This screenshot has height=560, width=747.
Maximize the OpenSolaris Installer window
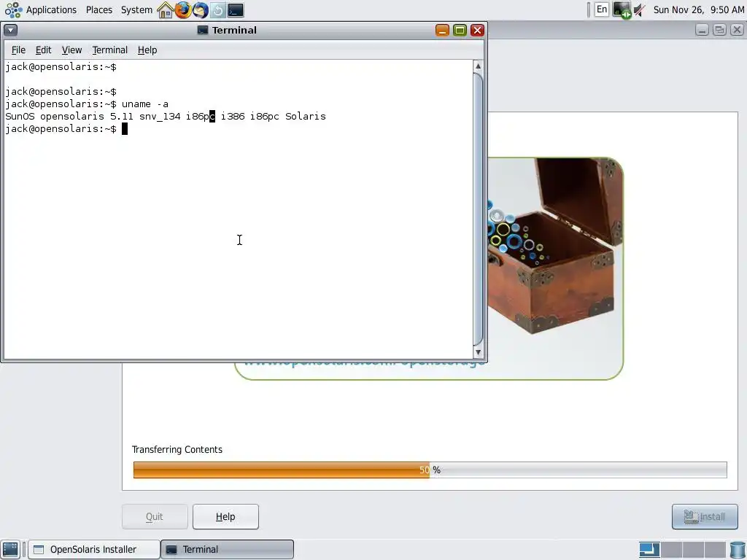pyautogui.click(x=719, y=30)
